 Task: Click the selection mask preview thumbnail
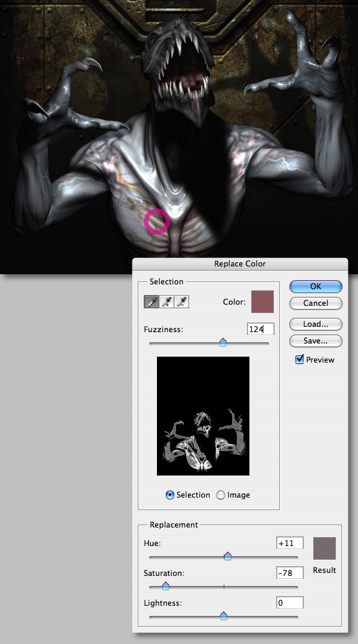[x=203, y=416]
